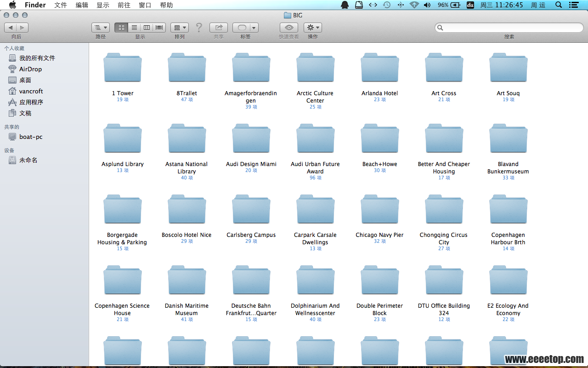Select the Asplund Library folder
The height and width of the screenshot is (368, 588).
(122, 138)
